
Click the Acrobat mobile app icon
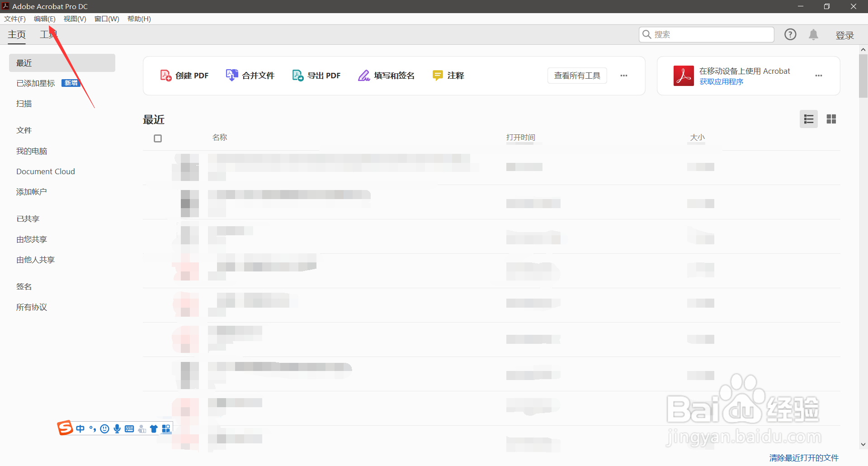click(x=684, y=76)
